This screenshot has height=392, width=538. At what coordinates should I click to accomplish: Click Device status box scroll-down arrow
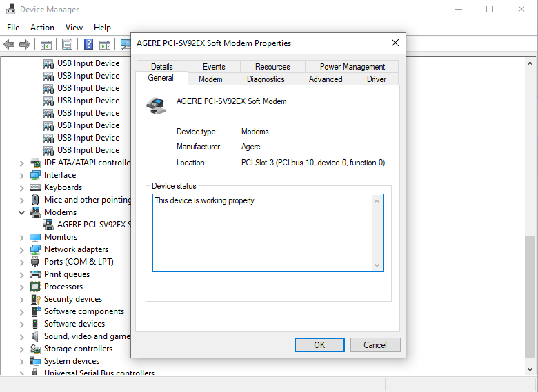377,265
